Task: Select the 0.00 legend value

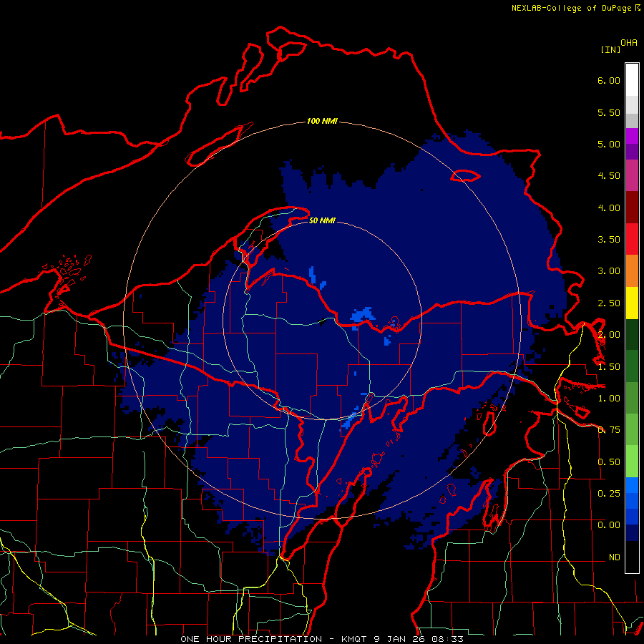Action: pos(609,525)
